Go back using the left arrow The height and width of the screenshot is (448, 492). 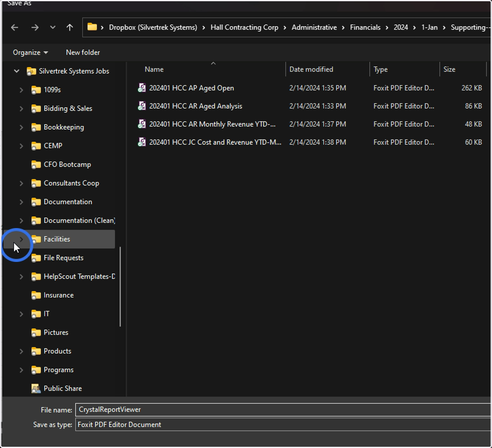tap(15, 27)
